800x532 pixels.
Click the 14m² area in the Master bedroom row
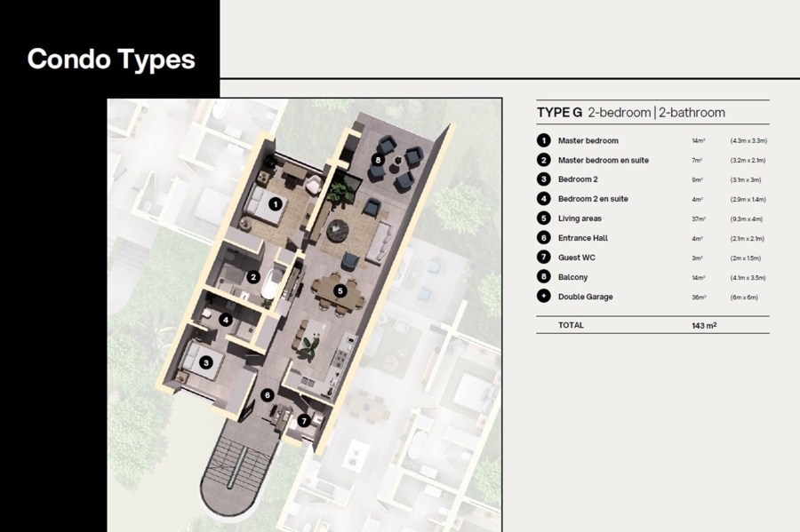pyautogui.click(x=699, y=140)
